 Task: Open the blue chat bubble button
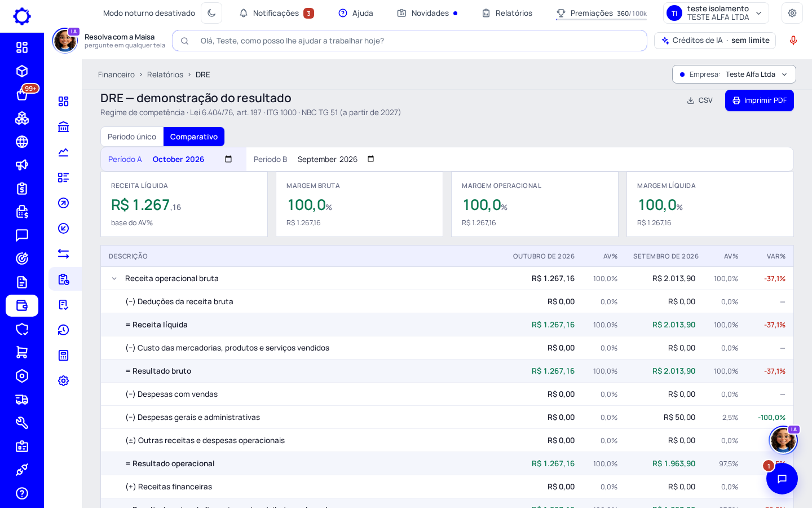782,479
